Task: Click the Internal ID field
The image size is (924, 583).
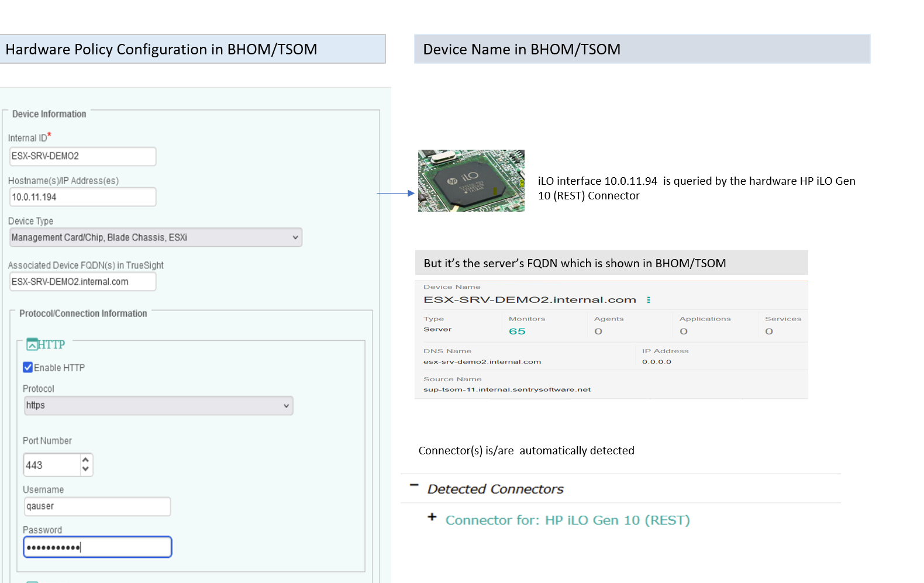Action: [x=82, y=156]
